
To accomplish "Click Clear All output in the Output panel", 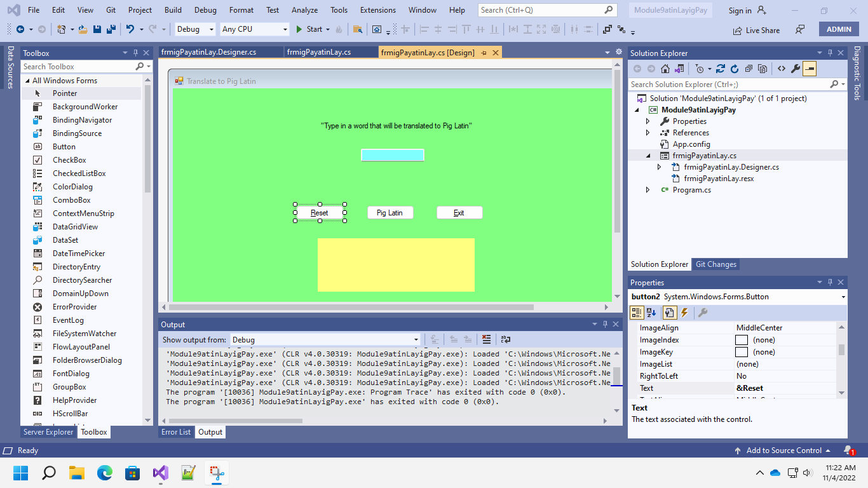I will [487, 339].
